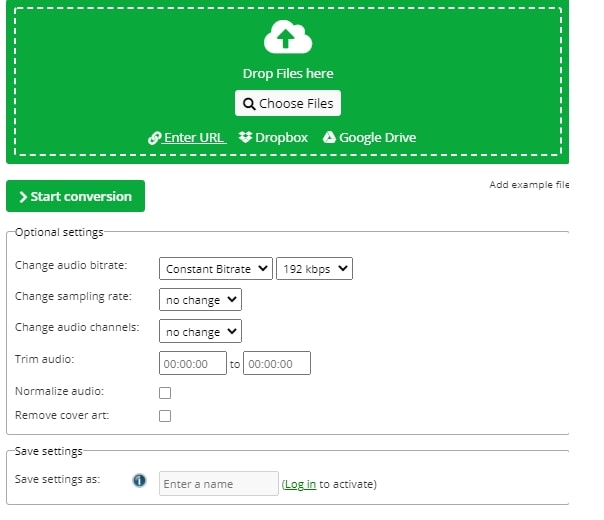Screen dimensions: 604x520
Task: Open the Constant Bitrate dropdown
Action: point(216,268)
